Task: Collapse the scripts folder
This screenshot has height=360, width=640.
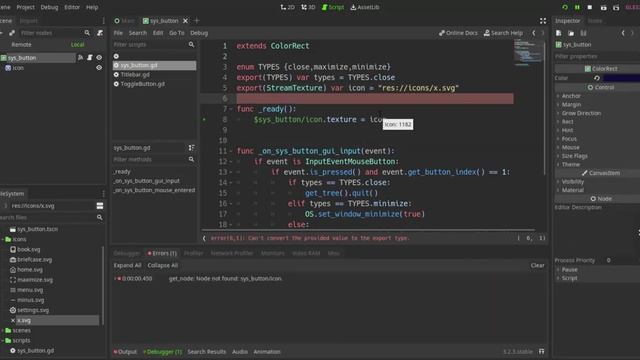Action: click(x=3, y=340)
